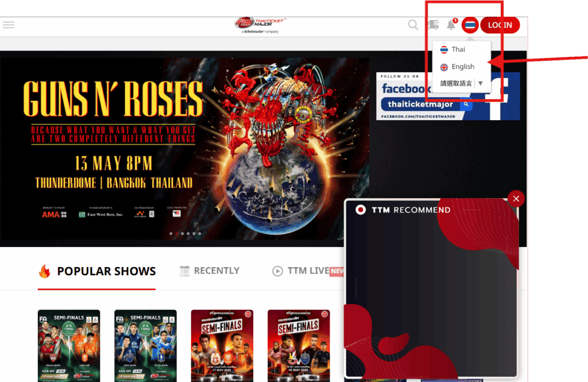Open the hamburger menu

[x=9, y=25]
